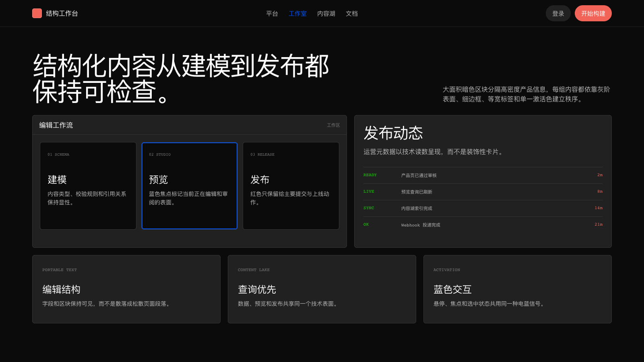This screenshot has width=644, height=362.
Task: Click the main headline 结构化内容从建模到发布
Action: pyautogui.click(x=181, y=79)
